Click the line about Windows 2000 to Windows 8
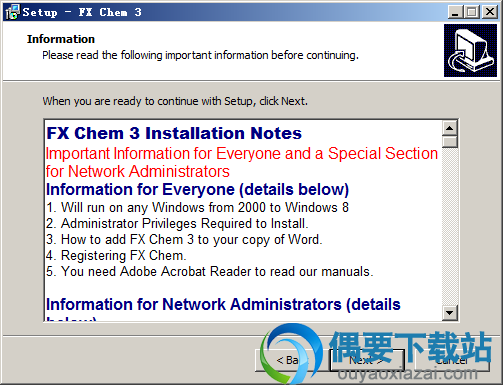503x385 pixels. [x=197, y=207]
